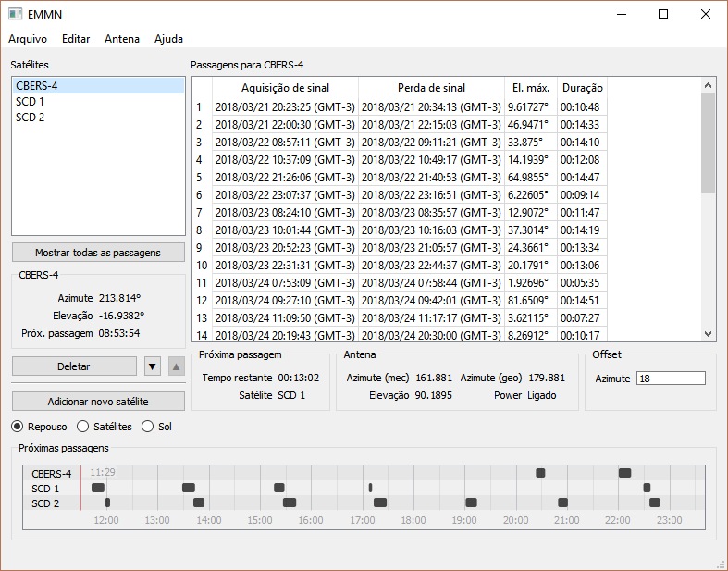The height and width of the screenshot is (571, 728).
Task: Click SCD 2 pass marker before 14:00
Action: (199, 503)
